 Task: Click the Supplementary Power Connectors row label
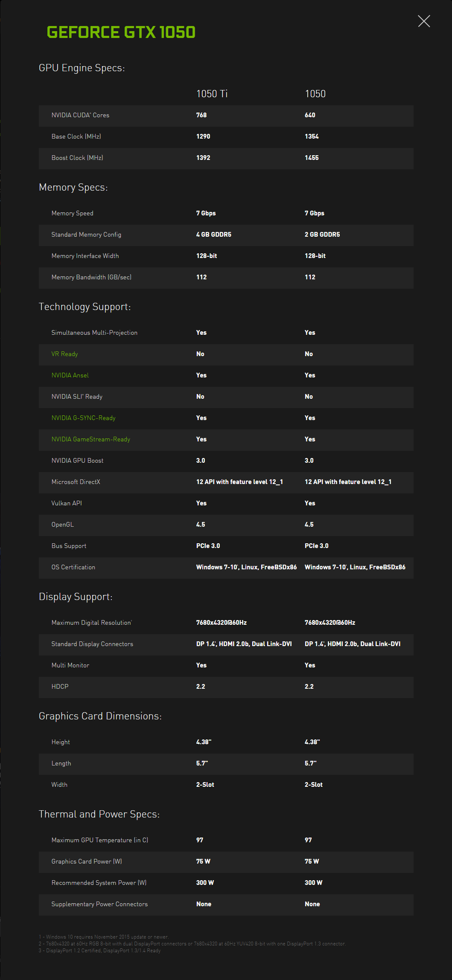(99, 904)
